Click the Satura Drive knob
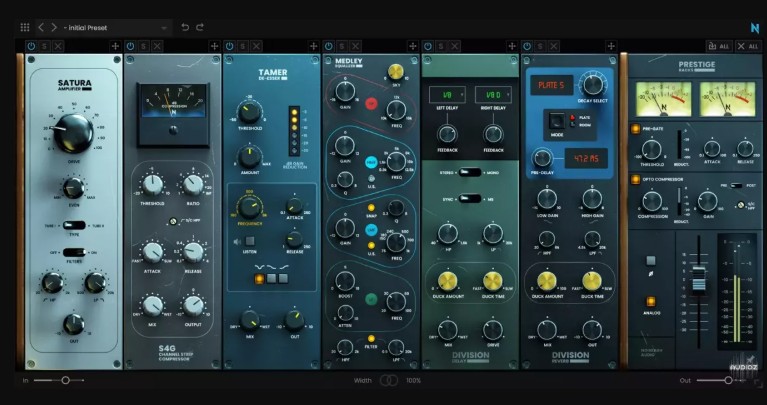The width and height of the screenshot is (767, 405). [x=73, y=131]
